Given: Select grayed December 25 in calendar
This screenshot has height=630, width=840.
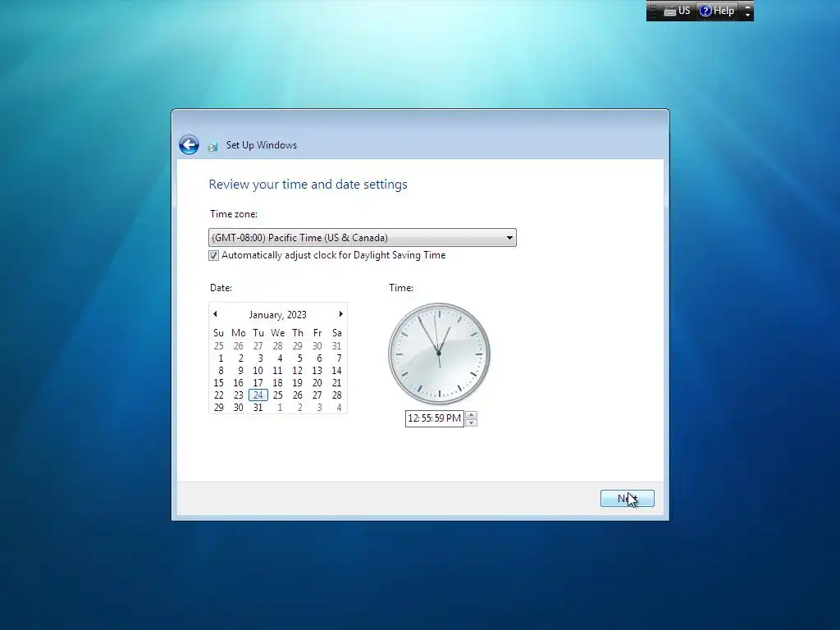Looking at the screenshot, I should pyautogui.click(x=218, y=345).
